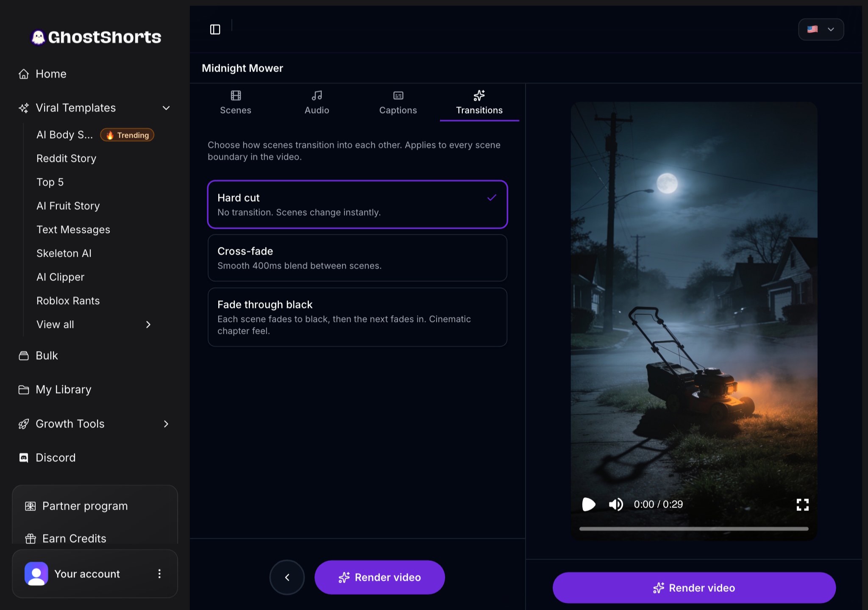Switch to the Transitions tab
This screenshot has height=610, width=868.
click(479, 103)
